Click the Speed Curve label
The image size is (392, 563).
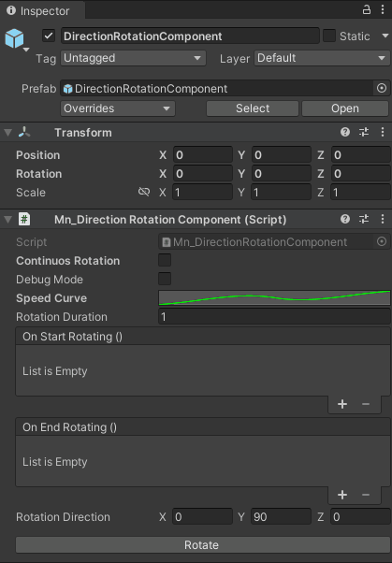(51, 298)
